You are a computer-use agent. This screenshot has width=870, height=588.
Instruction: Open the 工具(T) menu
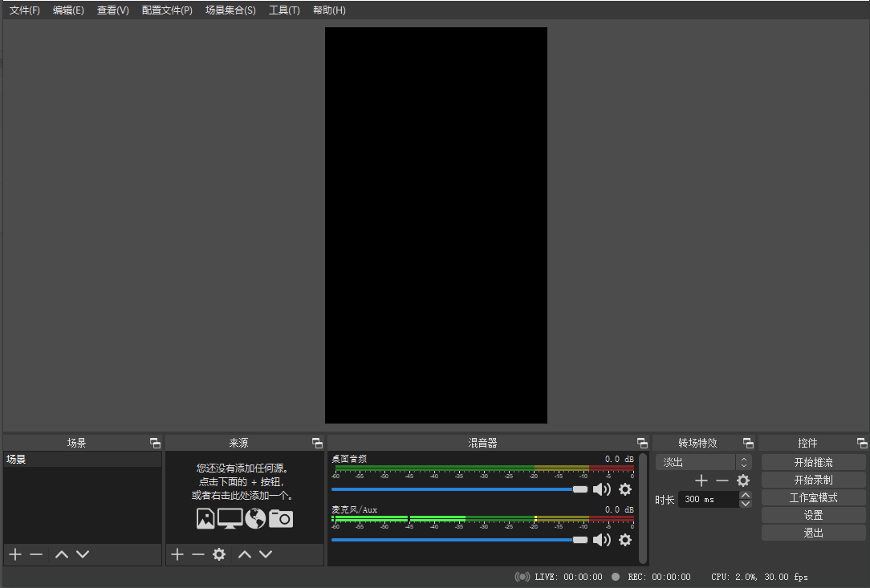pyautogui.click(x=284, y=10)
